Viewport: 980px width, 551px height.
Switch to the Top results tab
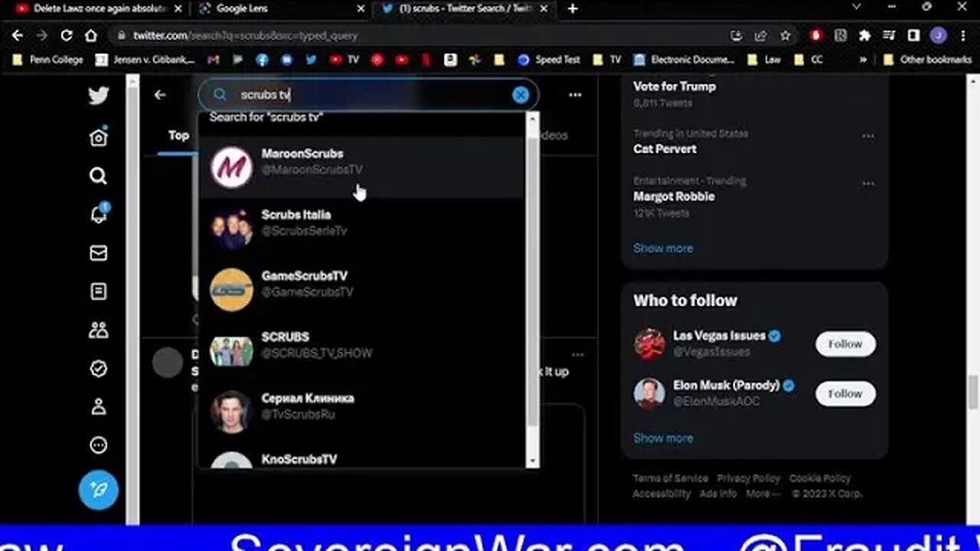point(178,135)
